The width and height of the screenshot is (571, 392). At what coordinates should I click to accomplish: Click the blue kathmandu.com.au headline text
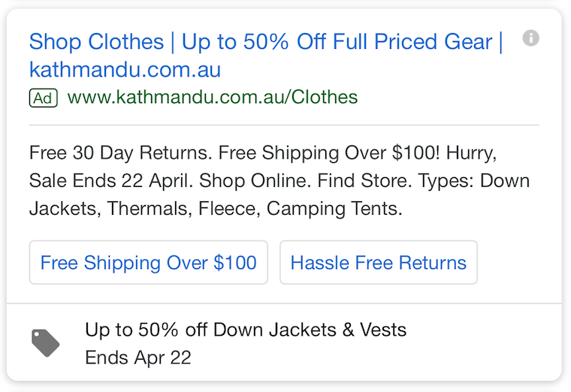pos(125,69)
